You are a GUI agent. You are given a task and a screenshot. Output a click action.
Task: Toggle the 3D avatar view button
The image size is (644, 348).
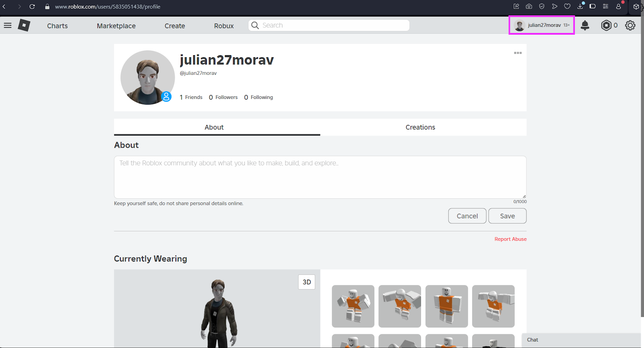click(x=307, y=282)
